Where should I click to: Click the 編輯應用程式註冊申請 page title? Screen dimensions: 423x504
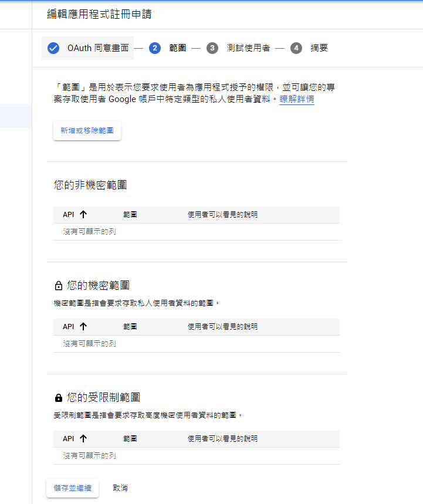click(99, 15)
